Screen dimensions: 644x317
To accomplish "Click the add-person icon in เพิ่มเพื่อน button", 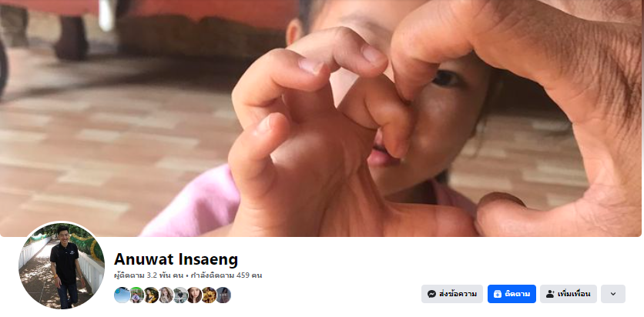I will pyautogui.click(x=550, y=294).
